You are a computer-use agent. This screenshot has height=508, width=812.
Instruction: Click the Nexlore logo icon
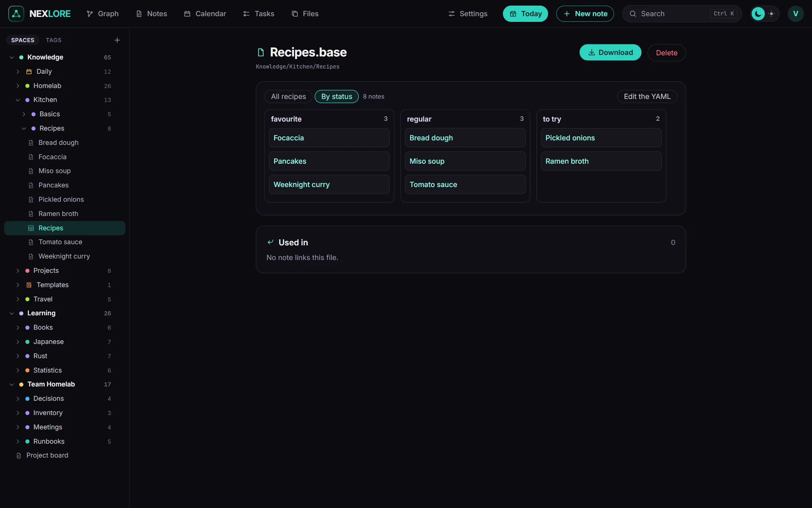(16, 14)
